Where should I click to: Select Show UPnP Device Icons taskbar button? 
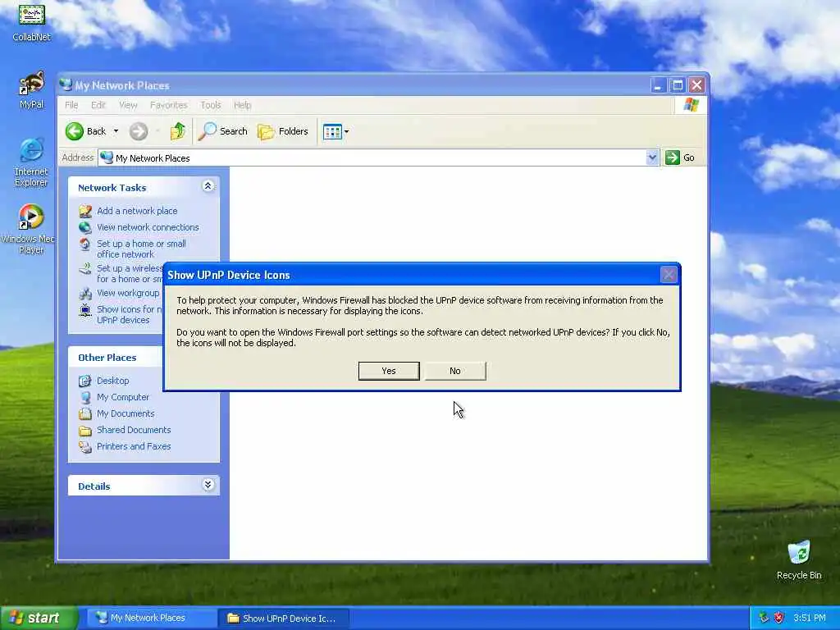click(x=283, y=618)
